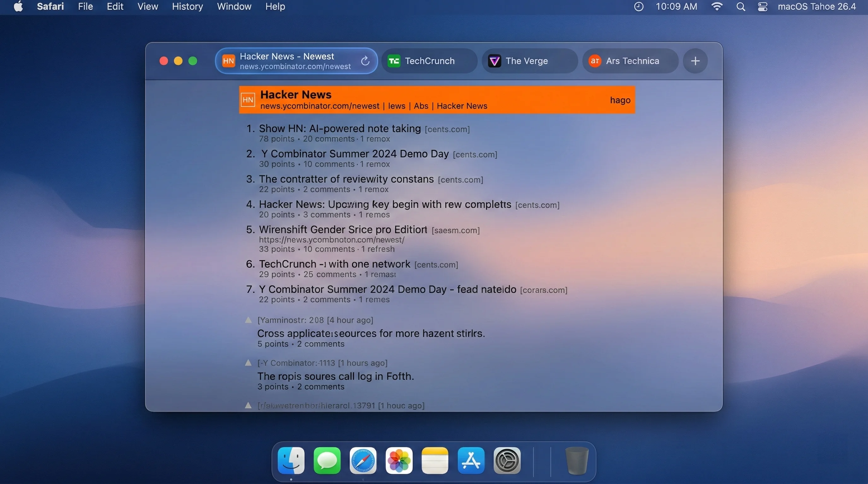Switch to the Ars Technica tab
Image resolution: width=868 pixels, height=484 pixels.
630,61
